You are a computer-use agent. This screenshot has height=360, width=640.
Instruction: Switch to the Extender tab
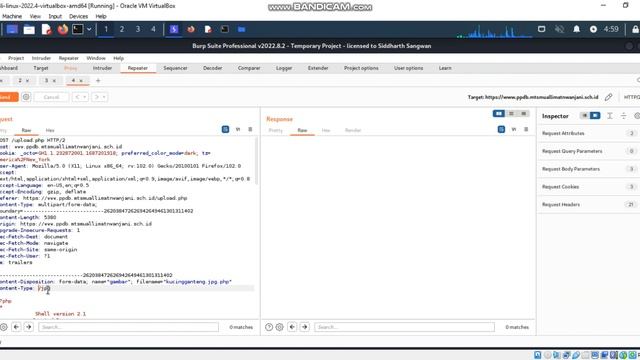click(318, 68)
